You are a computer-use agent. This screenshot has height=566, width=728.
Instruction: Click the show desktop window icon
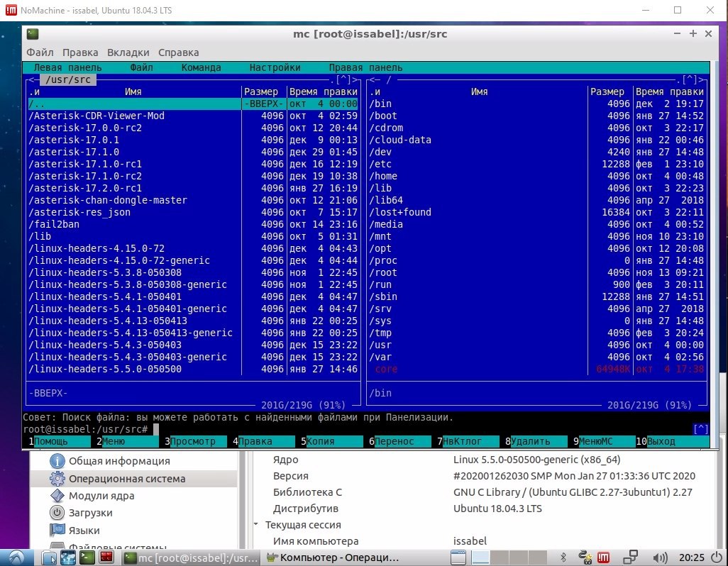coord(458,557)
